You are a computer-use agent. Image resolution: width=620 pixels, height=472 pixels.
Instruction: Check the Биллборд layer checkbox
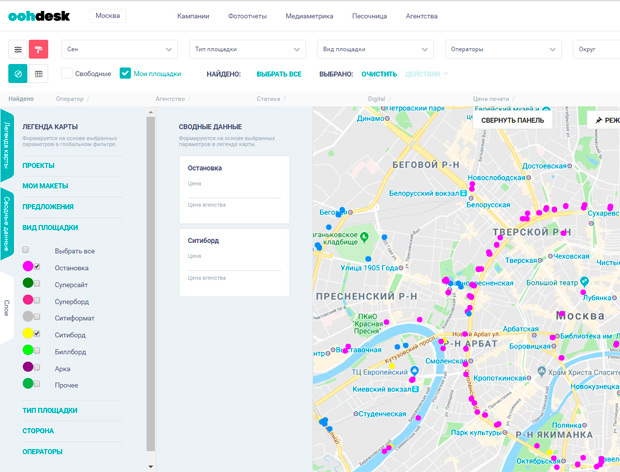37,349
